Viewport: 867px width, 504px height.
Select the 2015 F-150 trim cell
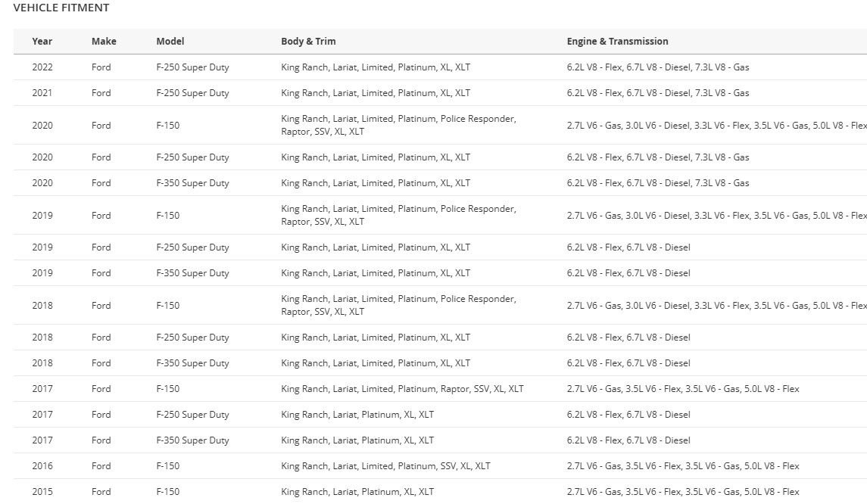point(357,492)
